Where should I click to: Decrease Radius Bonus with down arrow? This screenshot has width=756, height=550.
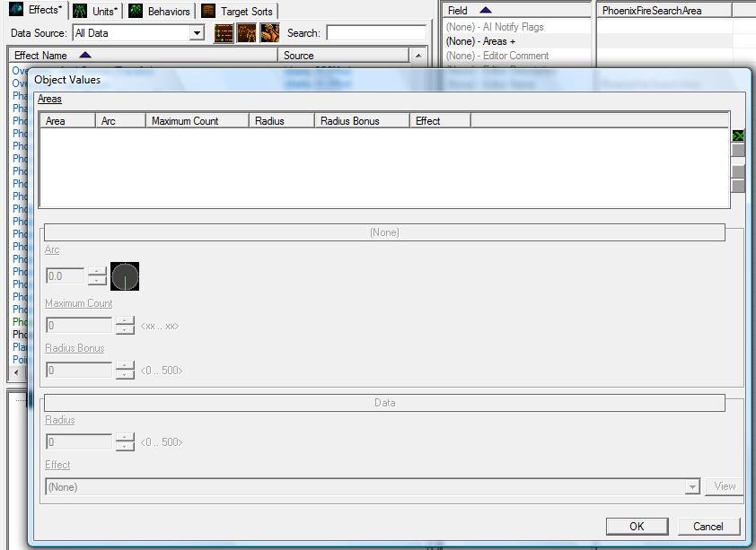(125, 375)
